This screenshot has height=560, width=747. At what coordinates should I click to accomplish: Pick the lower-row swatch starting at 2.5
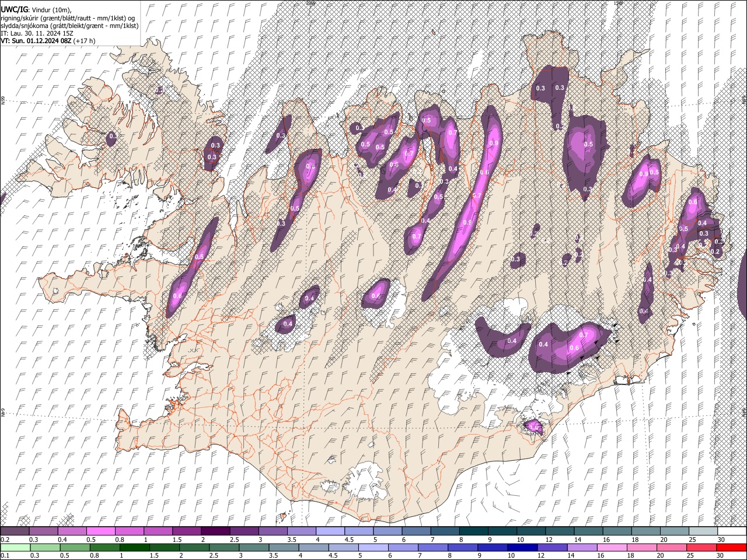[x=224, y=548]
